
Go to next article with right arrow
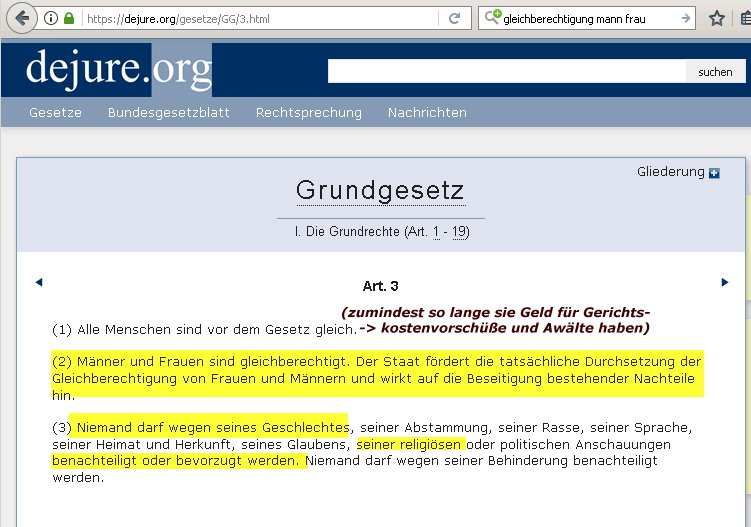point(725,283)
